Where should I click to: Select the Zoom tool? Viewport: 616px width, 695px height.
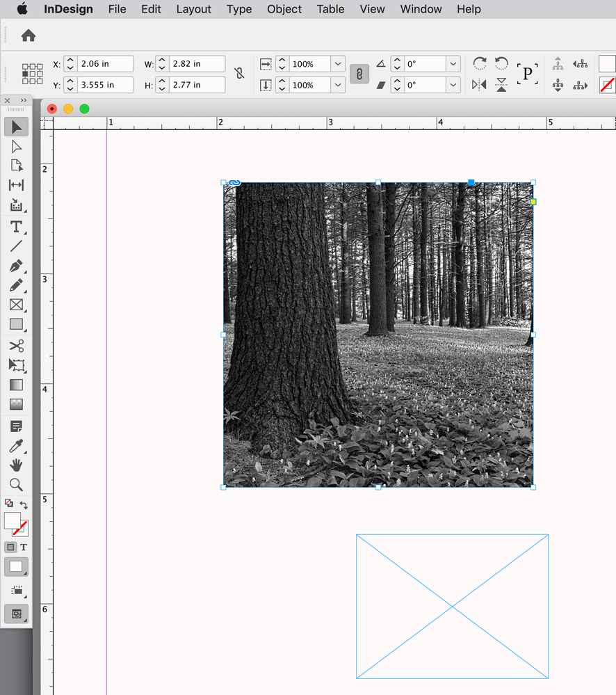[16, 485]
